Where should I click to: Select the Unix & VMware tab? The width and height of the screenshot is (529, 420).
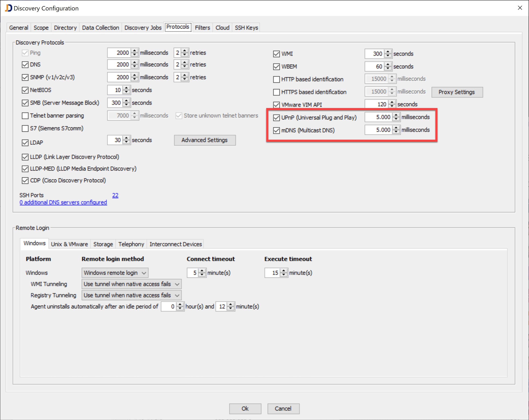coord(69,244)
